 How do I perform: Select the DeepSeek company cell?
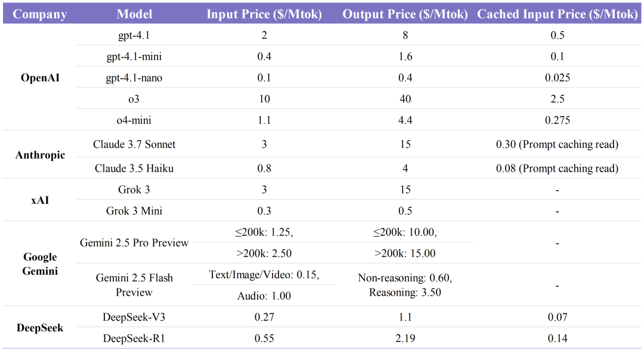click(x=40, y=328)
